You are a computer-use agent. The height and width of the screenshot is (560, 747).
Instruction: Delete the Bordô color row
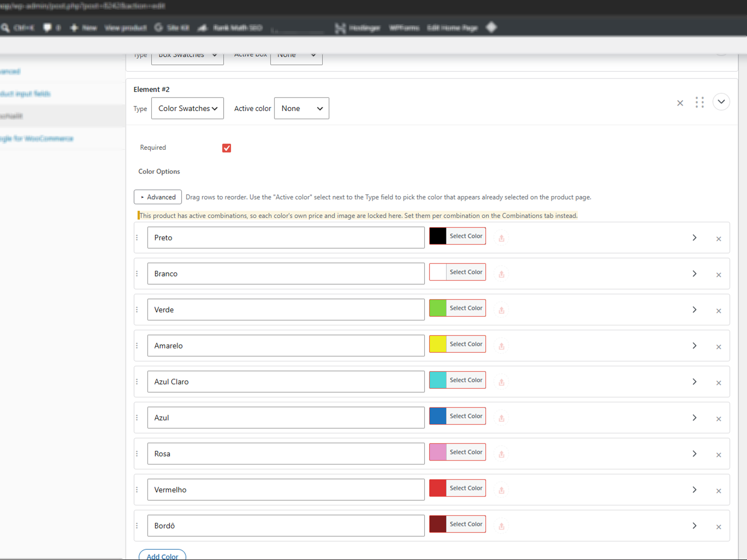tap(719, 527)
